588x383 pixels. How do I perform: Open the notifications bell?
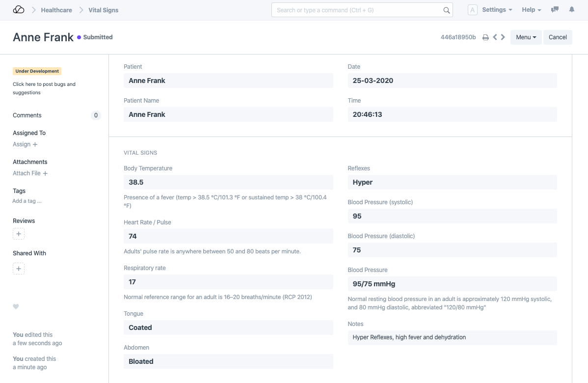pyautogui.click(x=572, y=10)
